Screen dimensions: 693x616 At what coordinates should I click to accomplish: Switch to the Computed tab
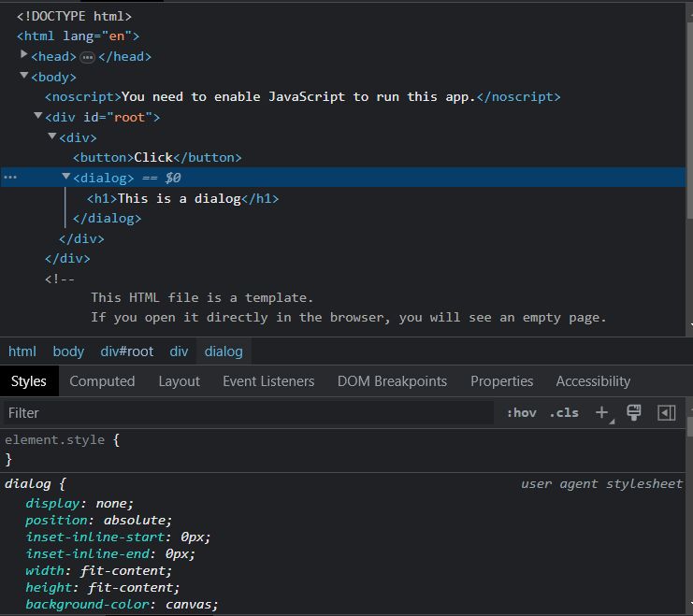coord(102,381)
